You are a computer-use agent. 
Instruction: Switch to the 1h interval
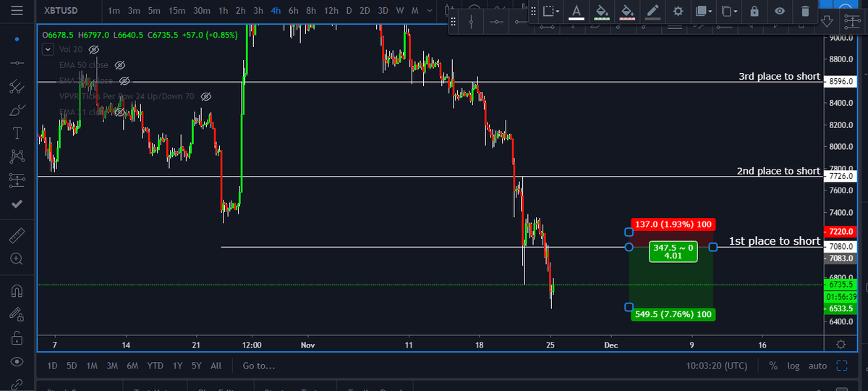click(223, 11)
